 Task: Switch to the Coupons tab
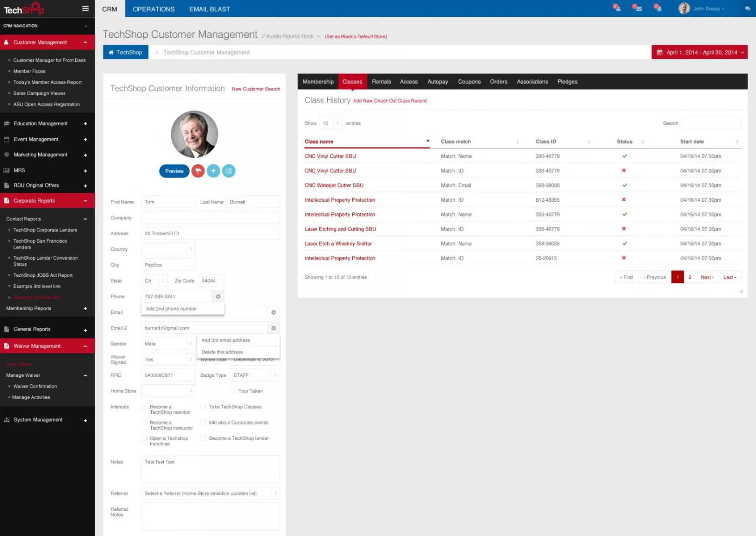(x=469, y=82)
